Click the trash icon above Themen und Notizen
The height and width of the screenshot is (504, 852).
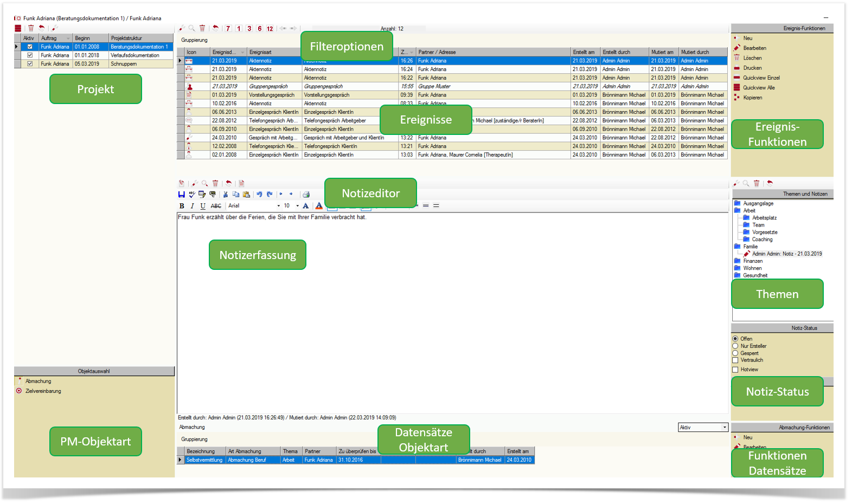point(757,184)
